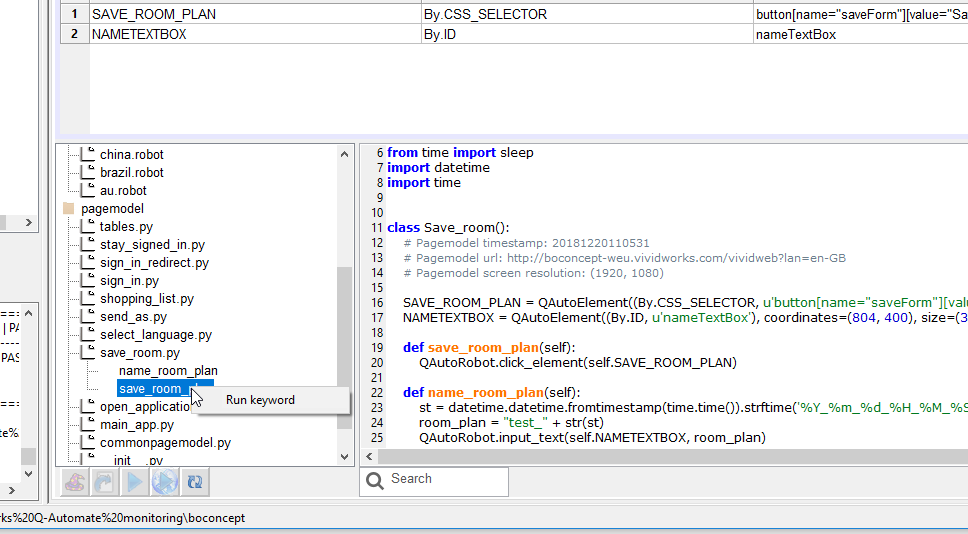The image size is (968, 534).
Task: Click the 'class Save_room():' code line
Action: [x=448, y=228]
